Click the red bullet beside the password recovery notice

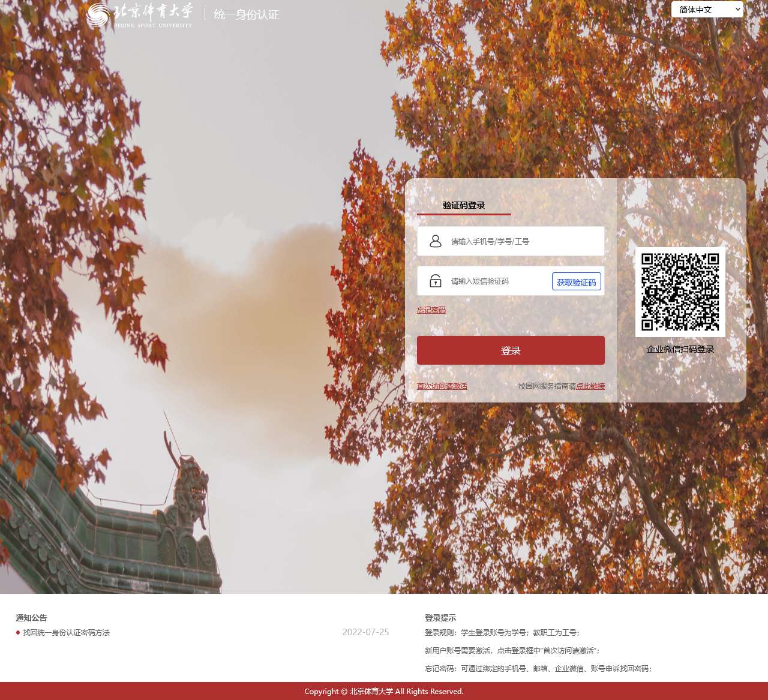coord(18,633)
